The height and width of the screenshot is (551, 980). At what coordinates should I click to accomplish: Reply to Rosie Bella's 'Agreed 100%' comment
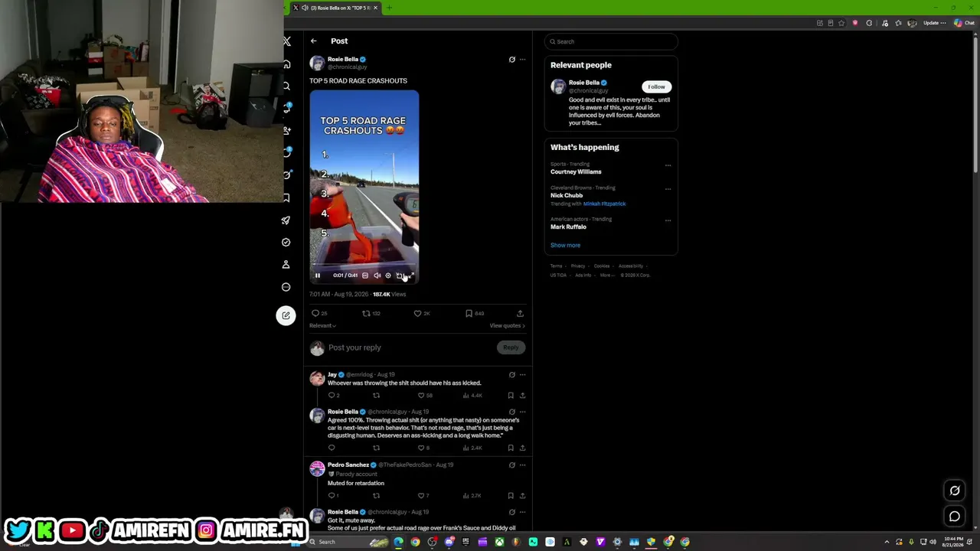point(332,448)
